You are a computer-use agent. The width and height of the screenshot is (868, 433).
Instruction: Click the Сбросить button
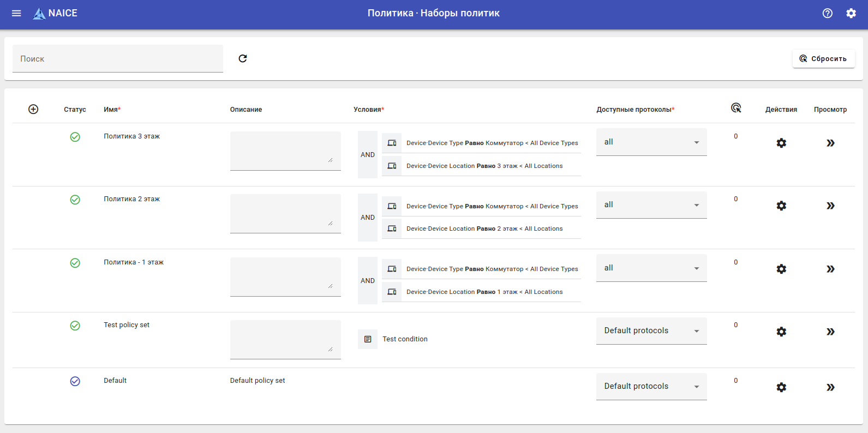click(823, 58)
